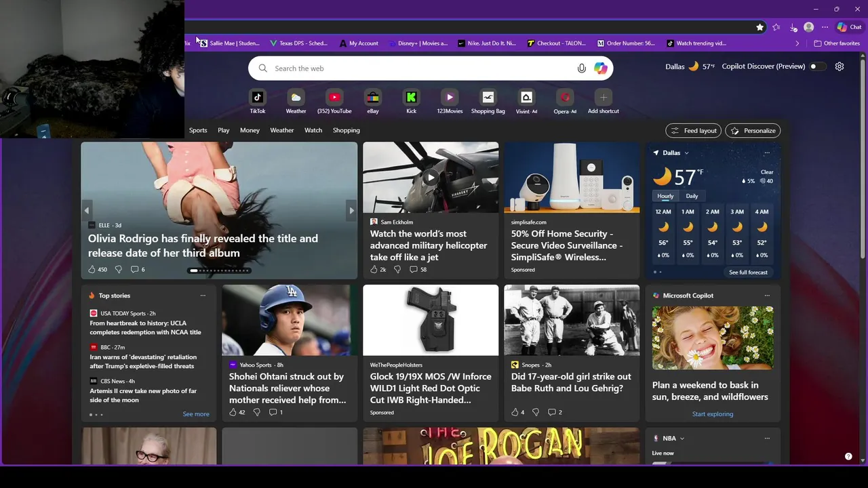Open the Glock holster sponsored thumbnail
868x488 pixels.
coord(431,320)
